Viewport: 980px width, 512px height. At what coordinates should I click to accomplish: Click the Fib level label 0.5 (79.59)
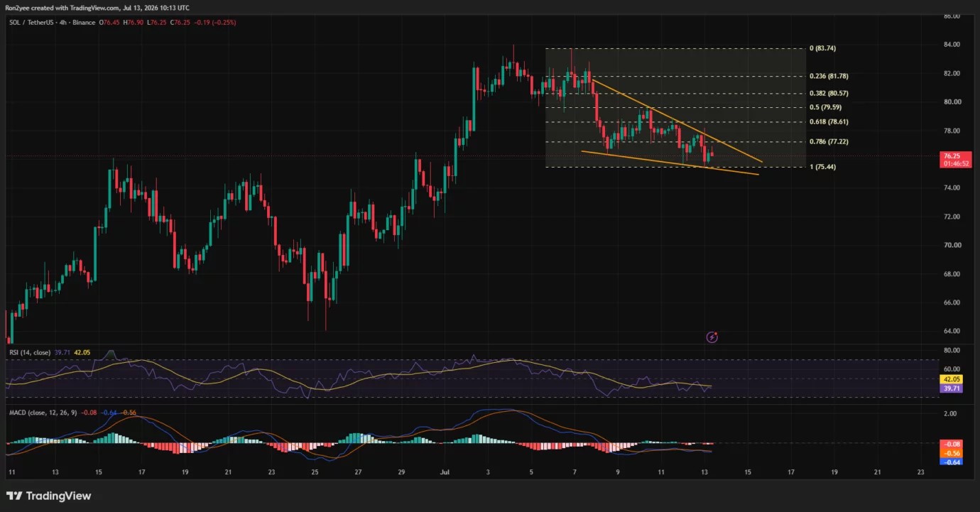click(826, 107)
